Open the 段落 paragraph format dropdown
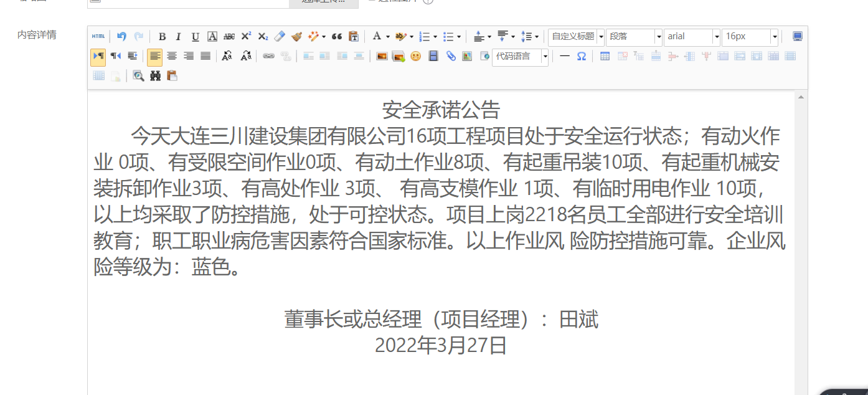 [634, 37]
